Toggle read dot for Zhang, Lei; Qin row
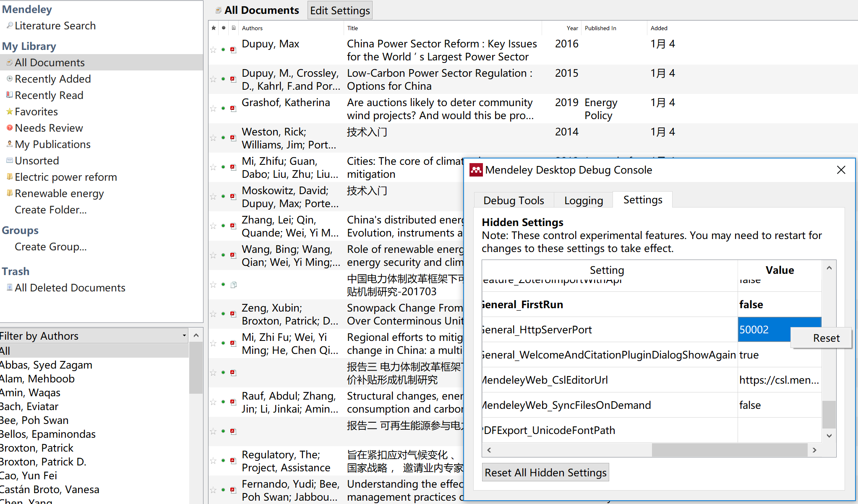The image size is (858, 504). pyautogui.click(x=223, y=226)
